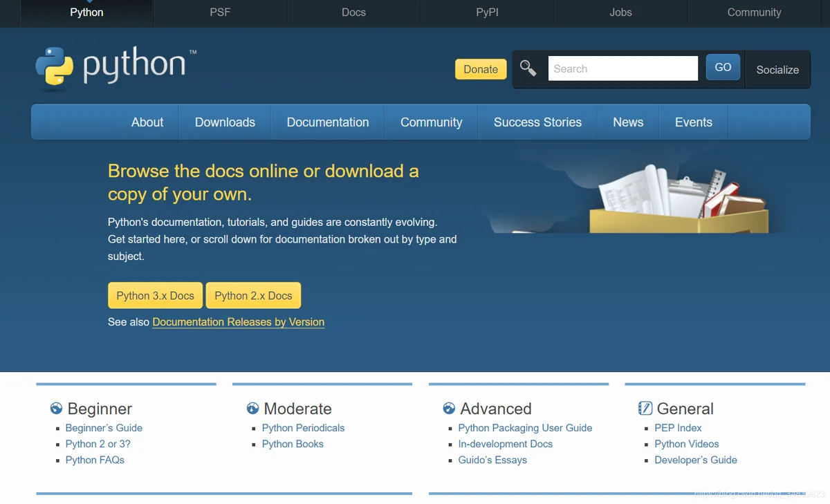Open the In-development Docs link
Image resolution: width=830 pixels, height=504 pixels.
point(506,444)
